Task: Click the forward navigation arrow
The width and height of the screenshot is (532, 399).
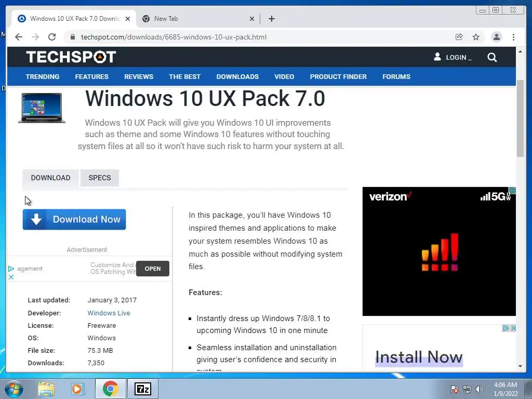Action: point(35,37)
